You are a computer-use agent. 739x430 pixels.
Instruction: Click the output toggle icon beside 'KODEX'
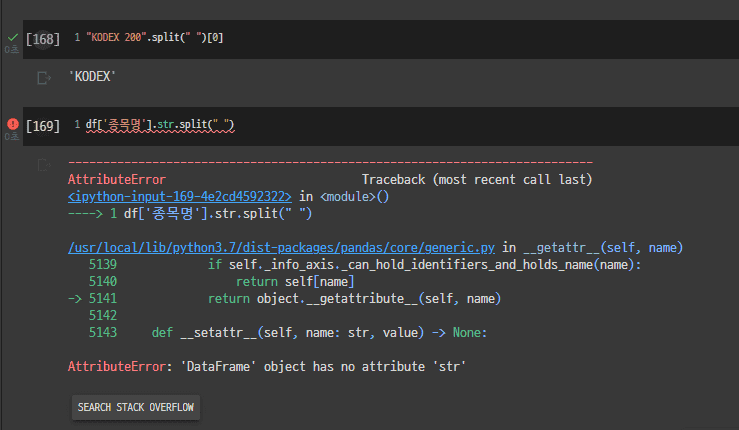click(44, 77)
